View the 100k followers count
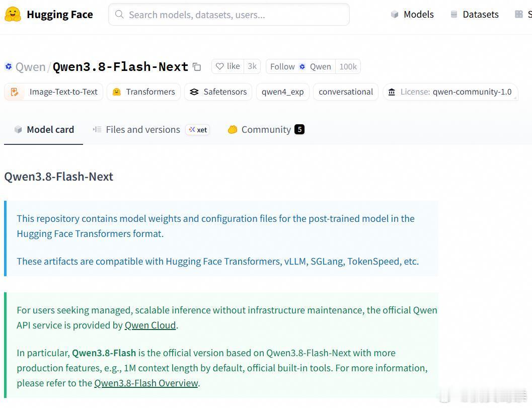This screenshot has width=532, height=408. 348,66
